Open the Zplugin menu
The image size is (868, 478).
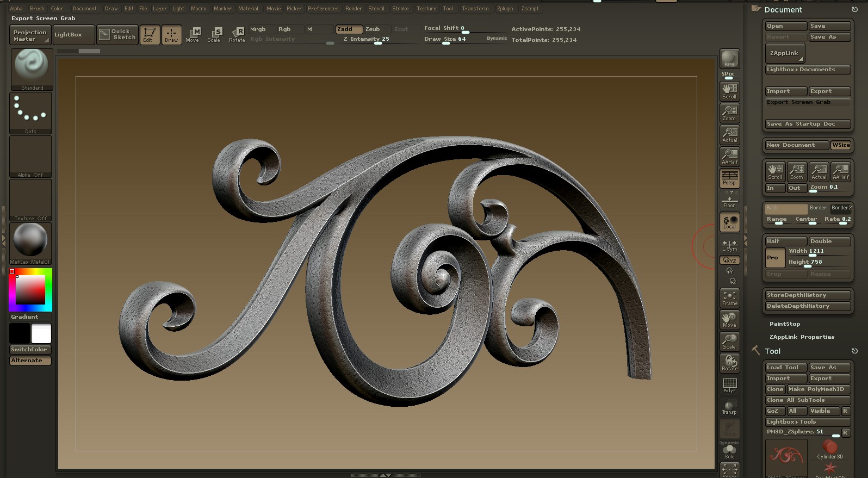pos(505,9)
